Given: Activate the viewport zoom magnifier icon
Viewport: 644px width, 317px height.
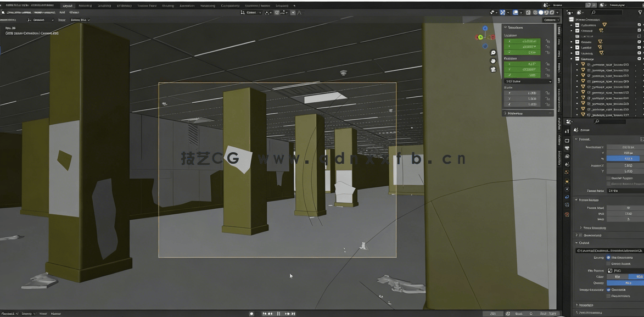Looking at the screenshot, I should [493, 52].
